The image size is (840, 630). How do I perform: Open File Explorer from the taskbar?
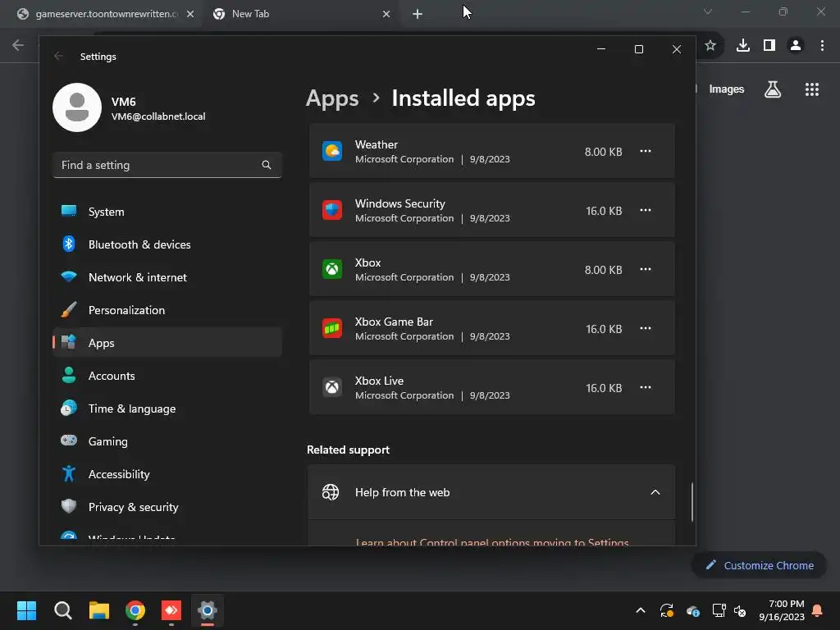click(x=99, y=610)
